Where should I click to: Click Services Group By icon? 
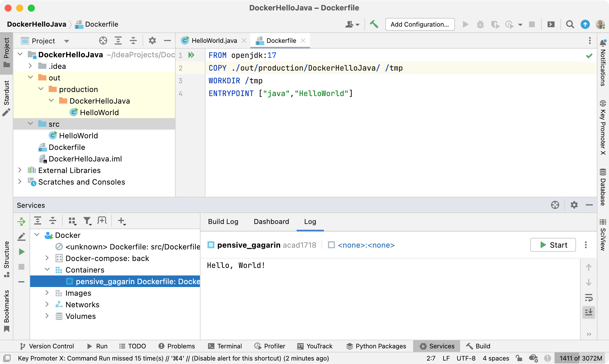72,221
